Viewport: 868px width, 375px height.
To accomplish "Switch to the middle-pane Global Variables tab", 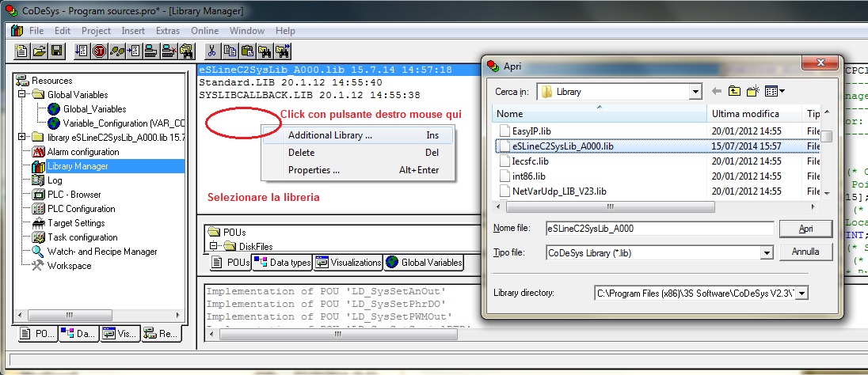I will pos(424,263).
